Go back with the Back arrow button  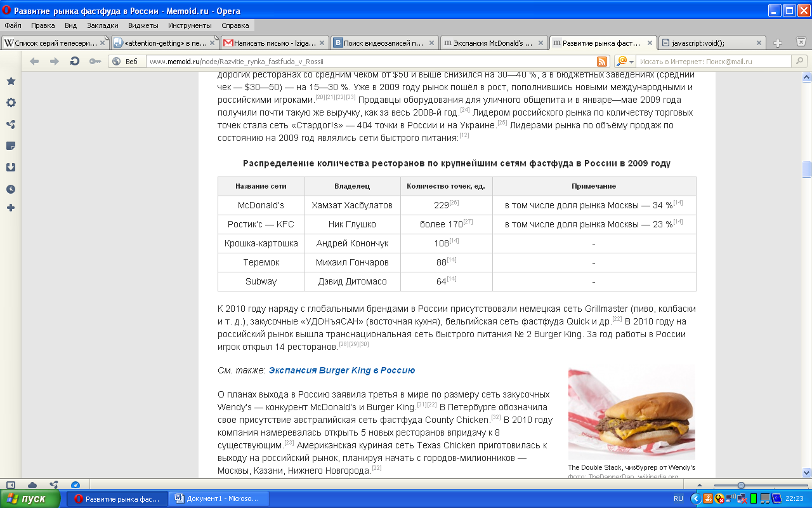(34, 61)
